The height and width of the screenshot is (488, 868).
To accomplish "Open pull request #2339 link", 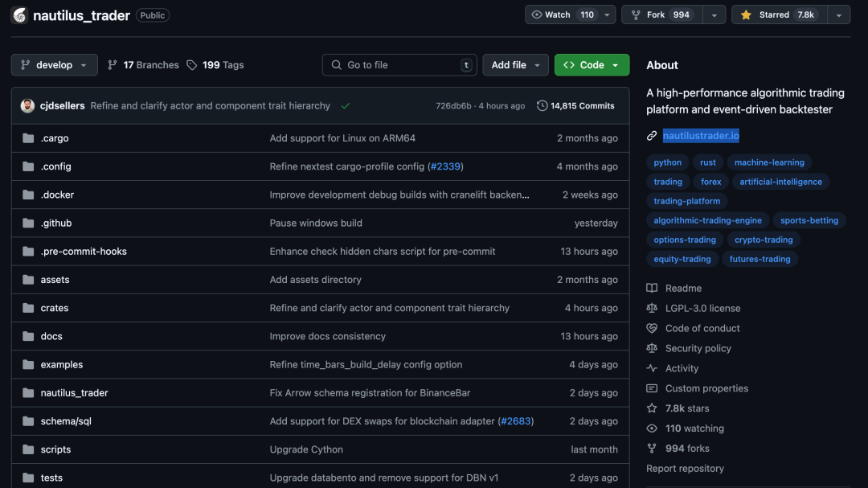I will click(x=445, y=166).
